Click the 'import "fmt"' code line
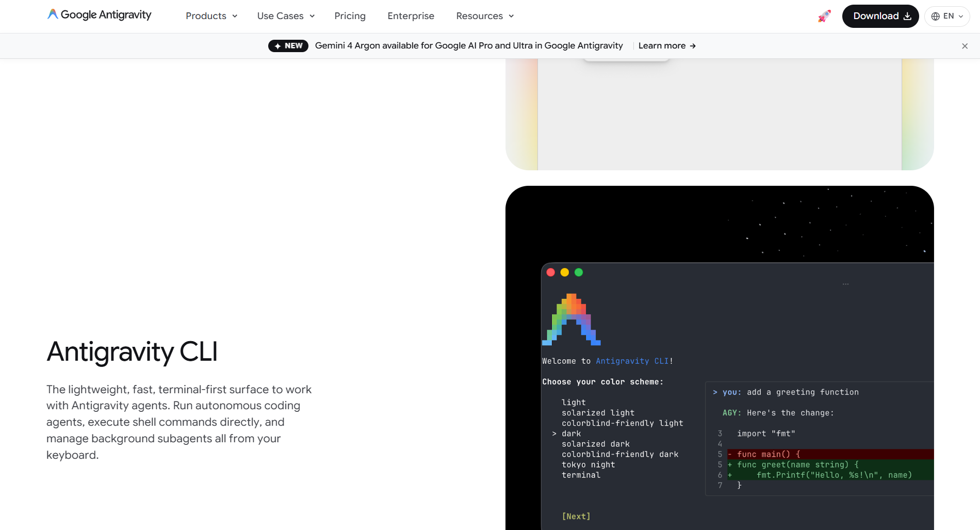The image size is (980, 530). pos(766,433)
